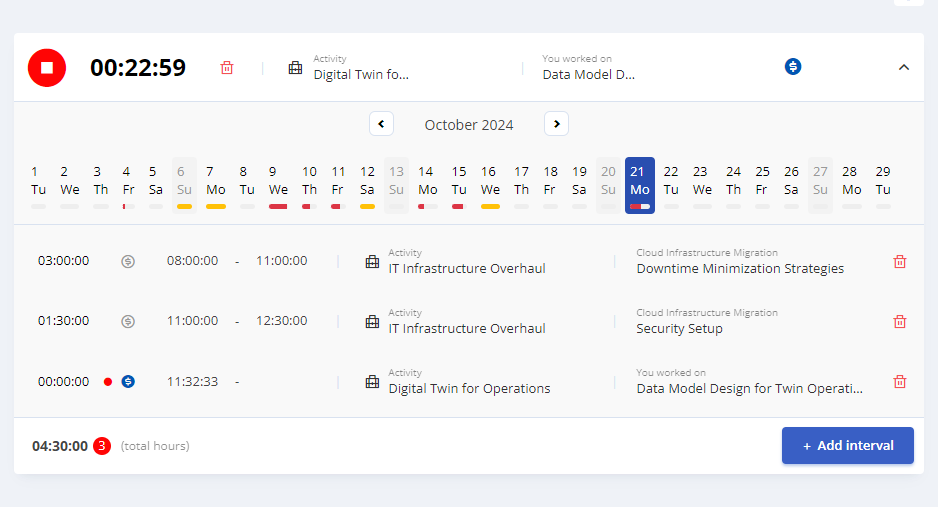Open the Digital Twin for Operations activity field
The width and height of the screenshot is (938, 507).
(x=469, y=388)
